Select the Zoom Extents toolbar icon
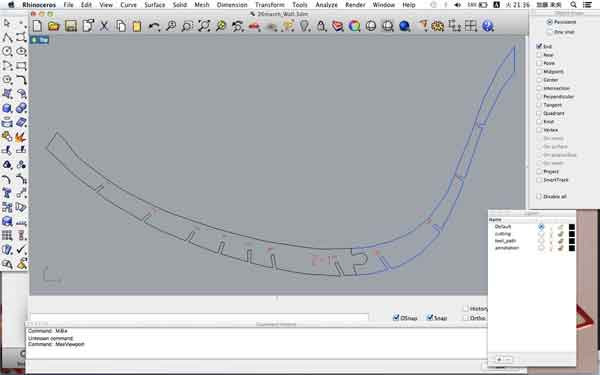Screen dimensions: 600x375 point(204,26)
